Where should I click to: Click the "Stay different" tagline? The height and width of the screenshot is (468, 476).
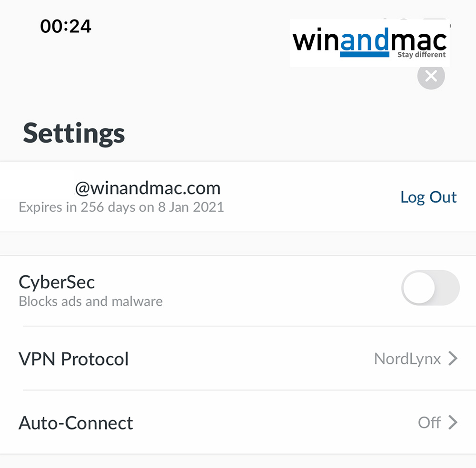point(421,55)
